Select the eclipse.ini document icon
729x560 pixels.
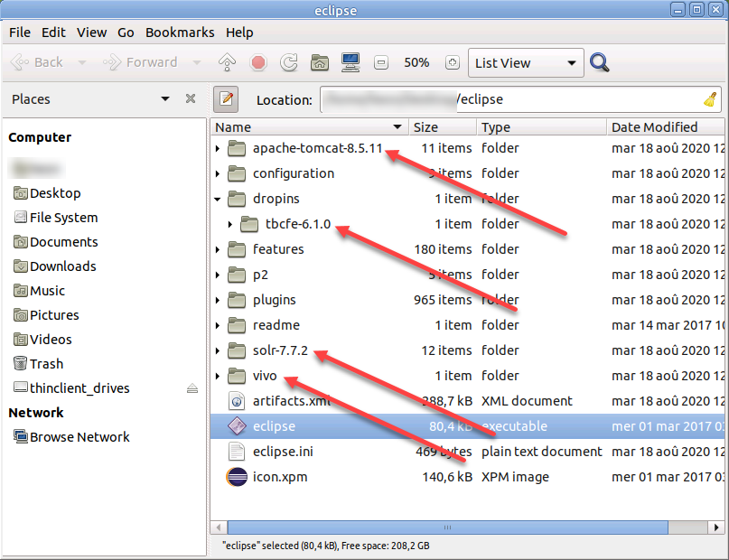(x=237, y=452)
